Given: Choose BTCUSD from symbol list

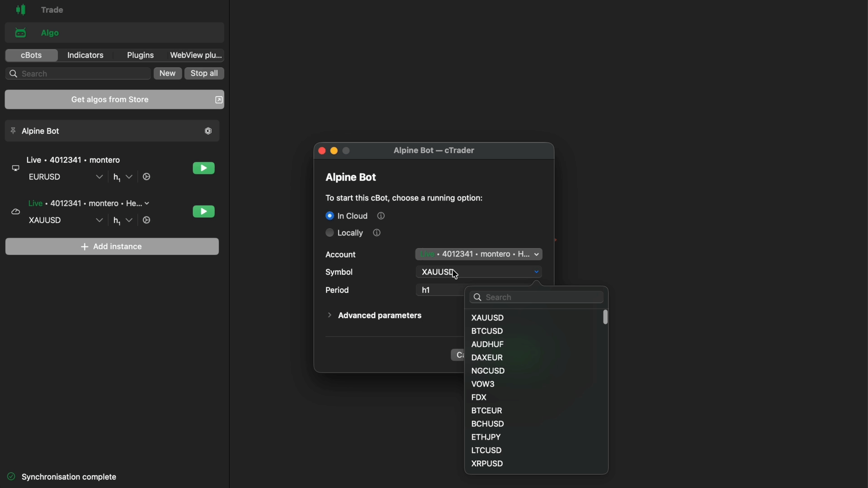Looking at the screenshot, I should 487,332.
